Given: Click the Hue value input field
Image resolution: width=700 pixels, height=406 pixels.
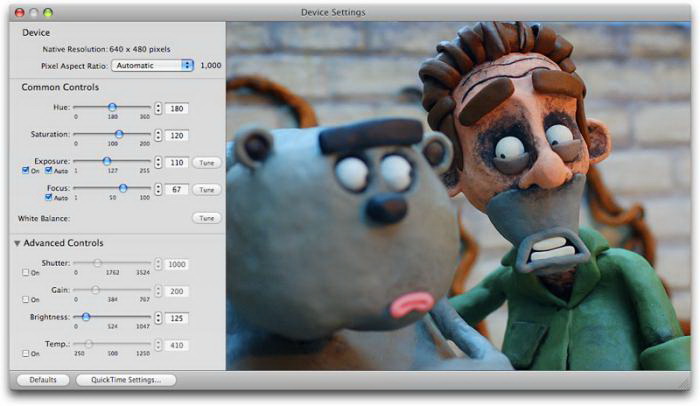Looking at the screenshot, I should (178, 107).
